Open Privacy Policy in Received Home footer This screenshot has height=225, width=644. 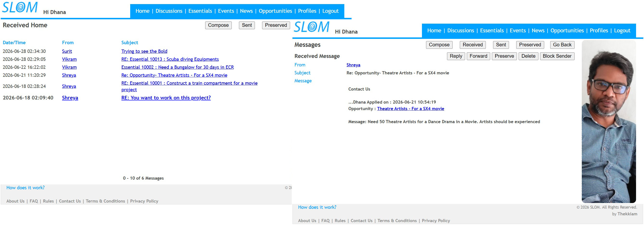pos(144,201)
